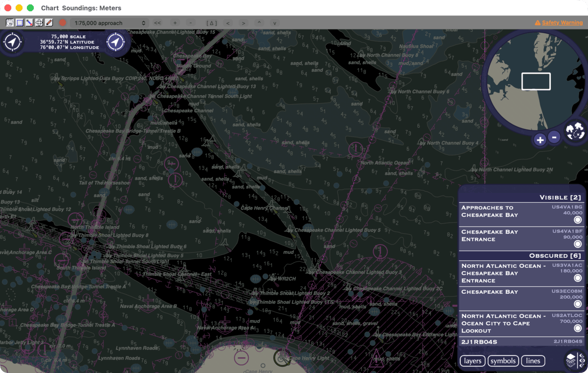Click the 75,000 scale readout
Viewport: 588px width, 373px height.
pyautogui.click(x=68, y=37)
